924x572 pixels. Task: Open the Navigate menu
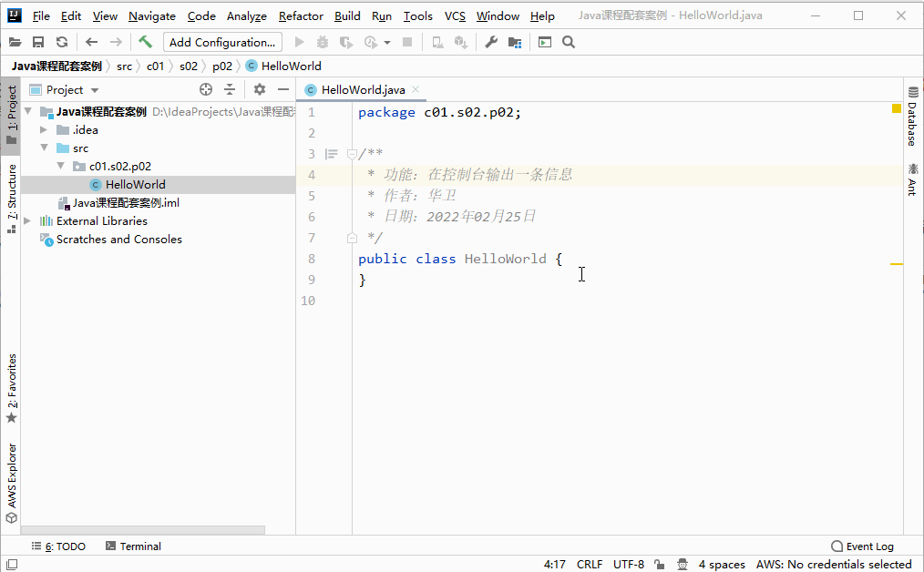coord(152,15)
